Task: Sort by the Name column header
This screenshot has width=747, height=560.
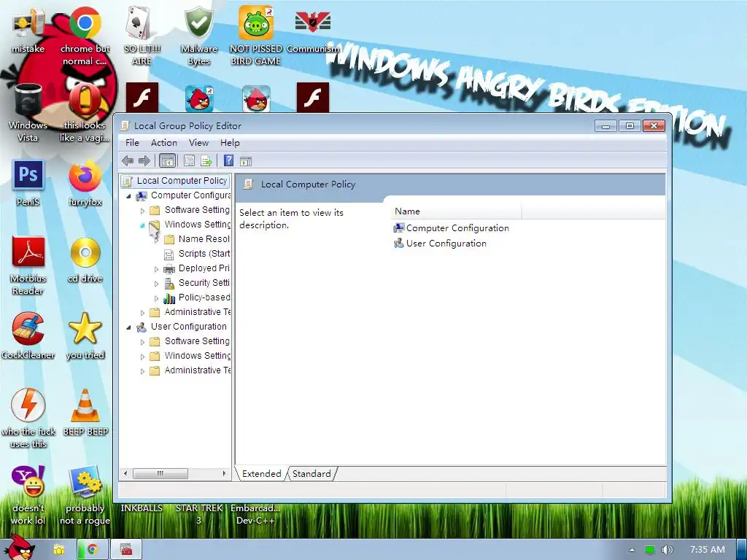Action: [456, 211]
